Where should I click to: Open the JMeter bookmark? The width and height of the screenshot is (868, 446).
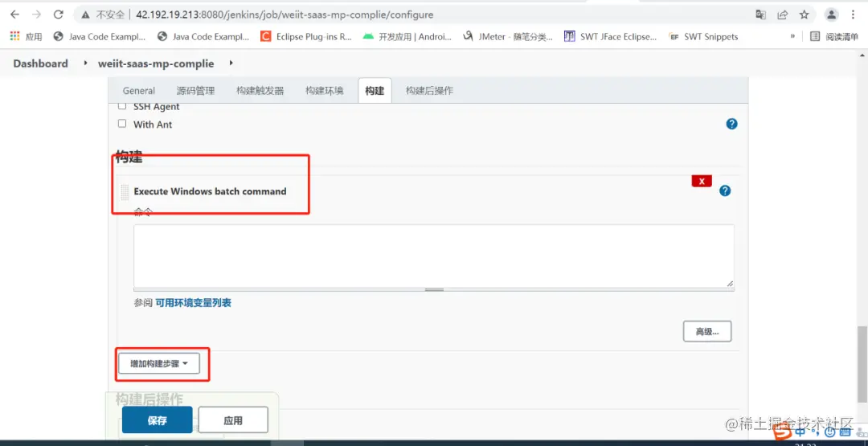click(x=508, y=36)
